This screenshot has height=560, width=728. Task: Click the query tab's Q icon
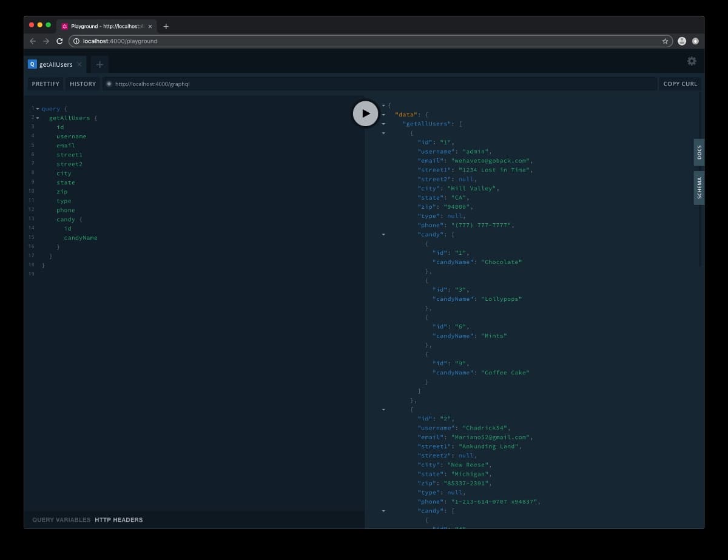pos(32,64)
